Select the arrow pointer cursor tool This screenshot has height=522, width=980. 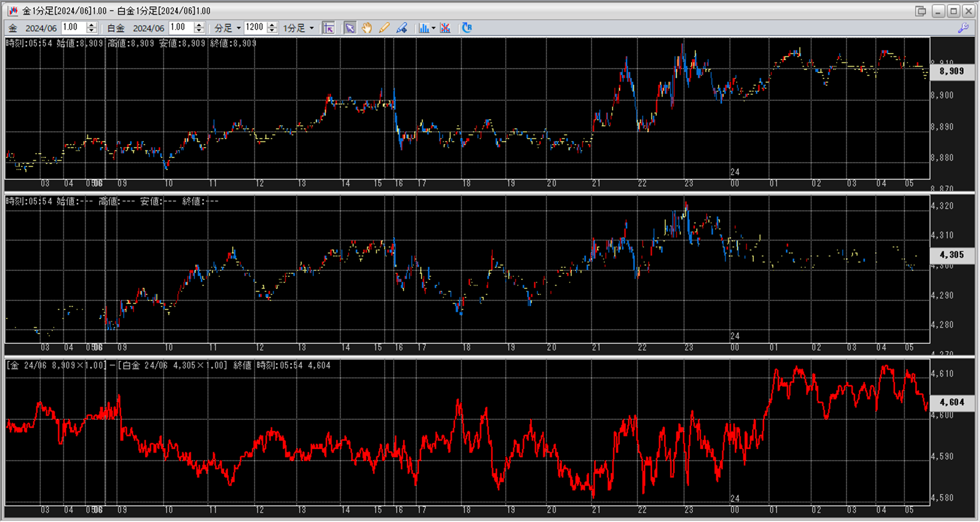[350, 28]
